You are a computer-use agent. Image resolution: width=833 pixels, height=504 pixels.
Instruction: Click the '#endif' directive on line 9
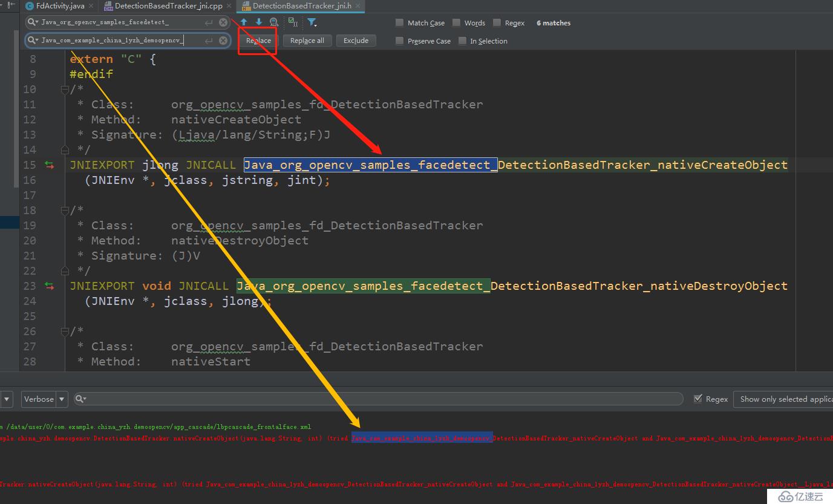click(x=91, y=74)
